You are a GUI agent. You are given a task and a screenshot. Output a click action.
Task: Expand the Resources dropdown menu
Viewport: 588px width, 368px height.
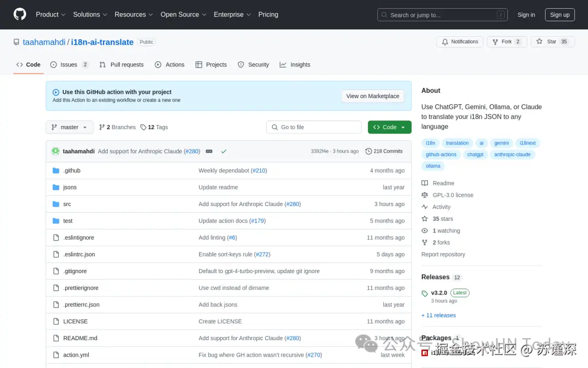133,14
